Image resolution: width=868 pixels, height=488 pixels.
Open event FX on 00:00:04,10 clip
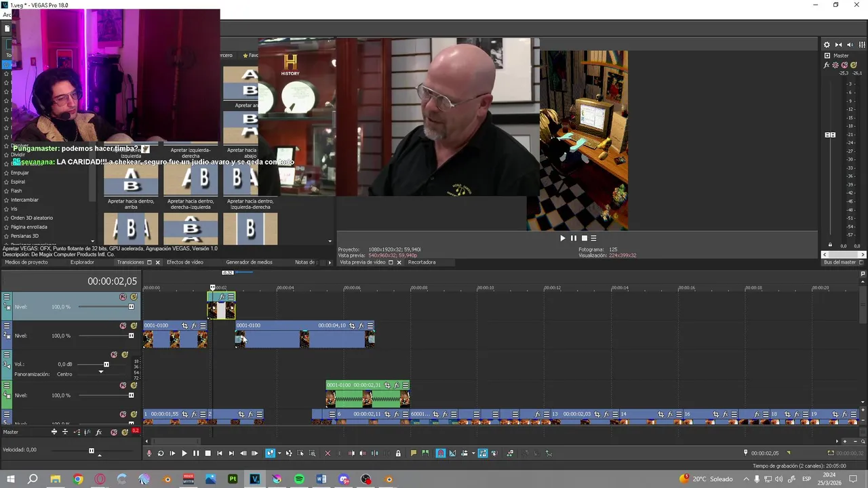(x=361, y=326)
